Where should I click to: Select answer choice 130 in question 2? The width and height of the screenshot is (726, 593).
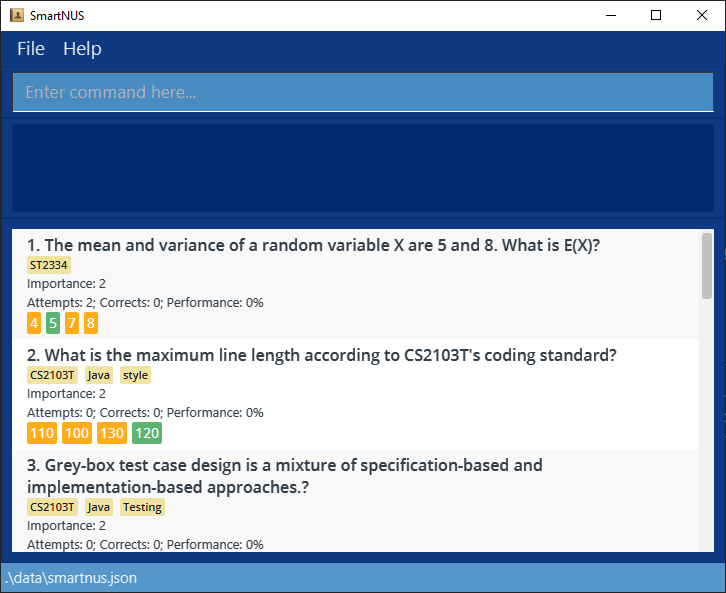pyautogui.click(x=112, y=433)
